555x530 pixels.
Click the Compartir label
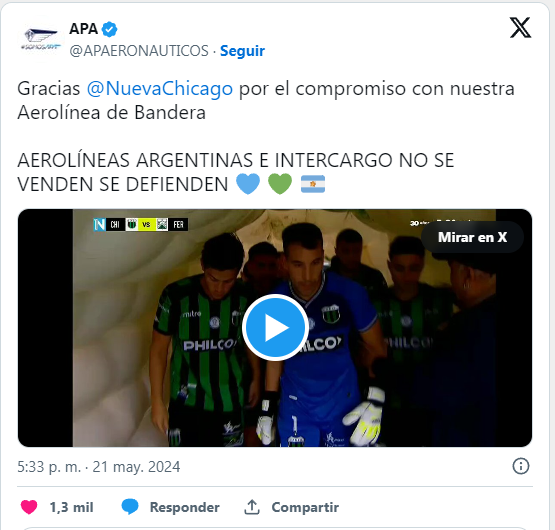point(305,507)
